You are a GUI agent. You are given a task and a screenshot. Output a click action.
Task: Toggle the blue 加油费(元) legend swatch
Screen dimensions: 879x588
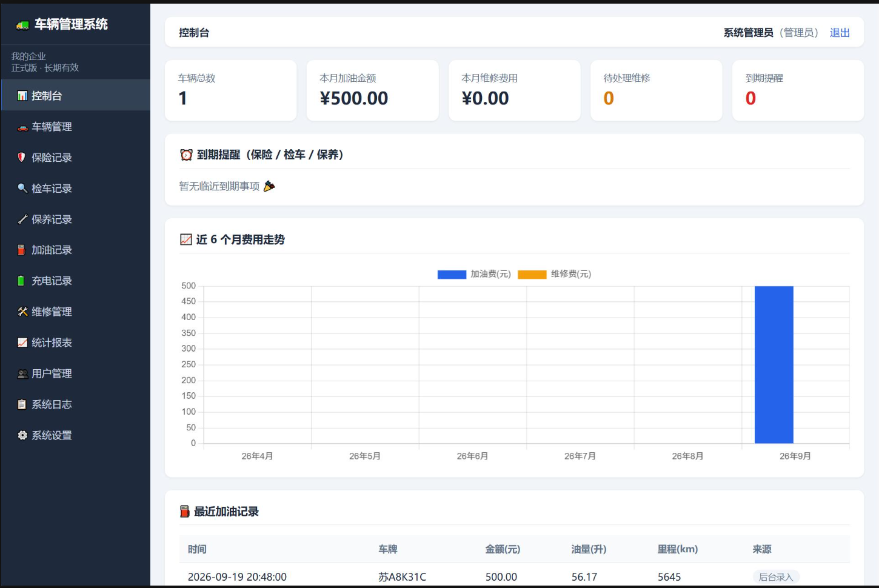pos(452,275)
